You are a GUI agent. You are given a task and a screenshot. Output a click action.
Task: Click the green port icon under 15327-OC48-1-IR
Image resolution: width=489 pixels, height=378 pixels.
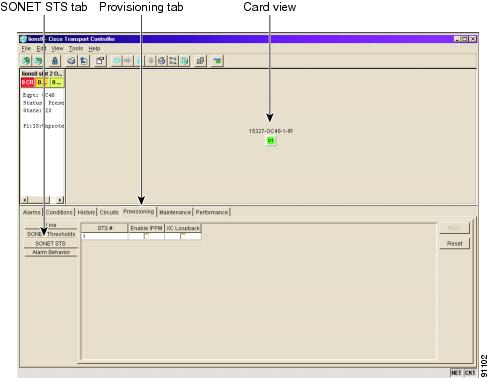tap(271, 141)
